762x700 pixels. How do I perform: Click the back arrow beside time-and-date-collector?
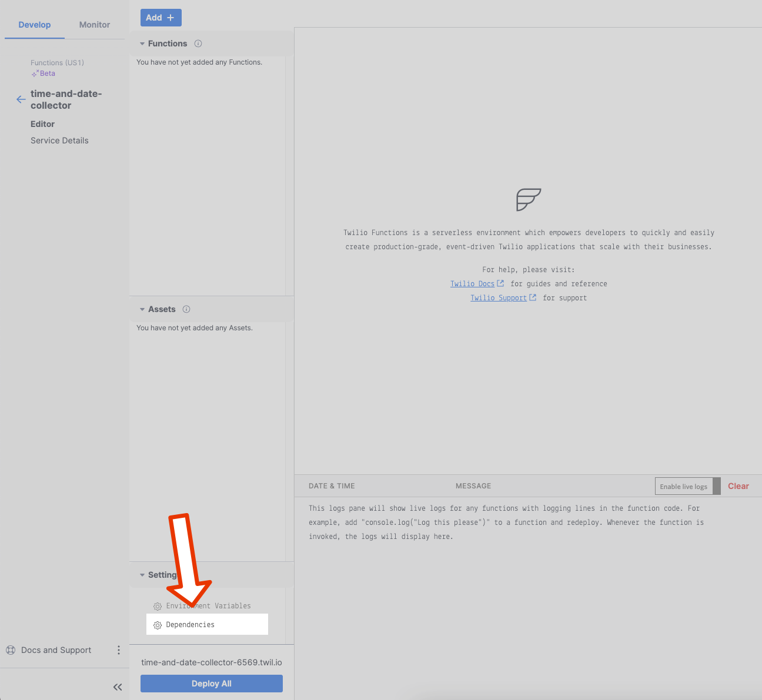coord(21,99)
